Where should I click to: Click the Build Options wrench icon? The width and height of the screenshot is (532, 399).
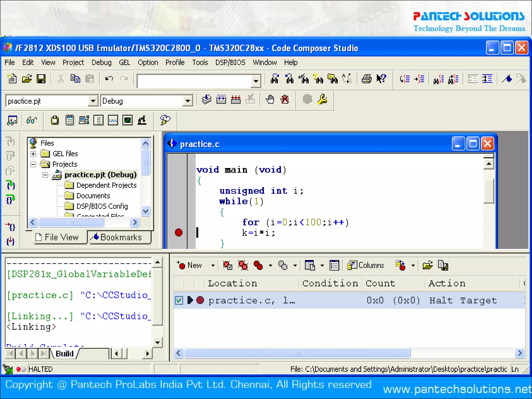coord(322,99)
